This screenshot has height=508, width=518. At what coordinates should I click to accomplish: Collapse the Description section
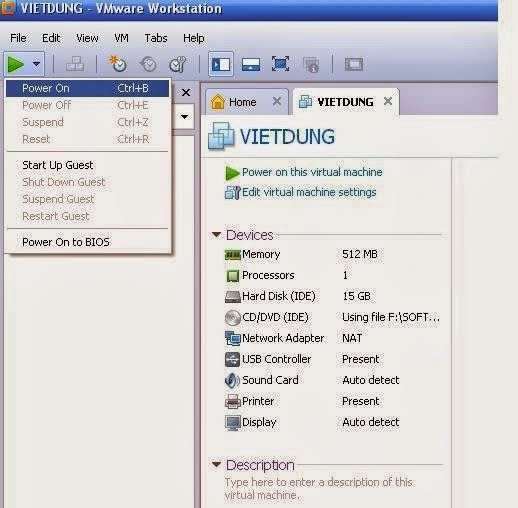216,464
